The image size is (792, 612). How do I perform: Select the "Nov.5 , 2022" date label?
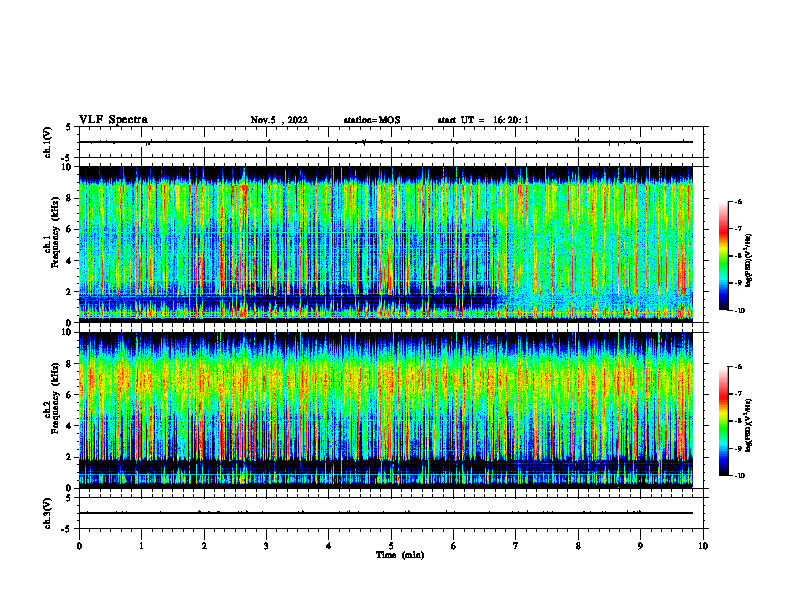click(279, 120)
